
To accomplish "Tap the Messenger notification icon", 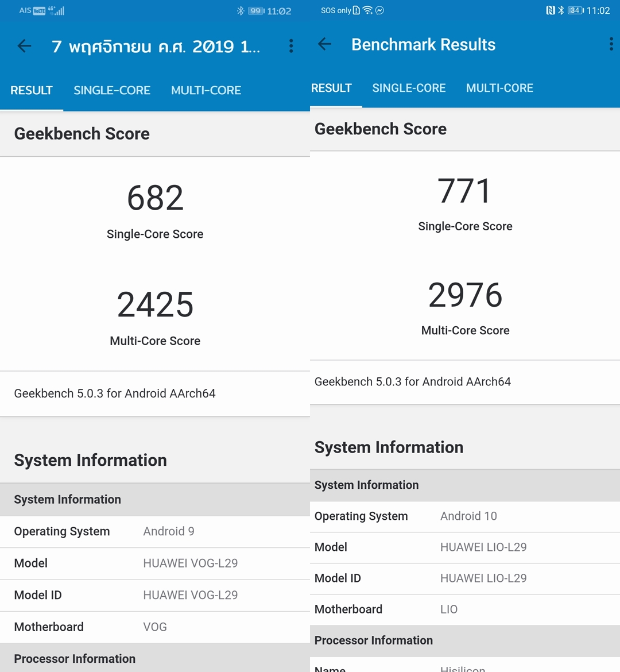I will pos(379,10).
